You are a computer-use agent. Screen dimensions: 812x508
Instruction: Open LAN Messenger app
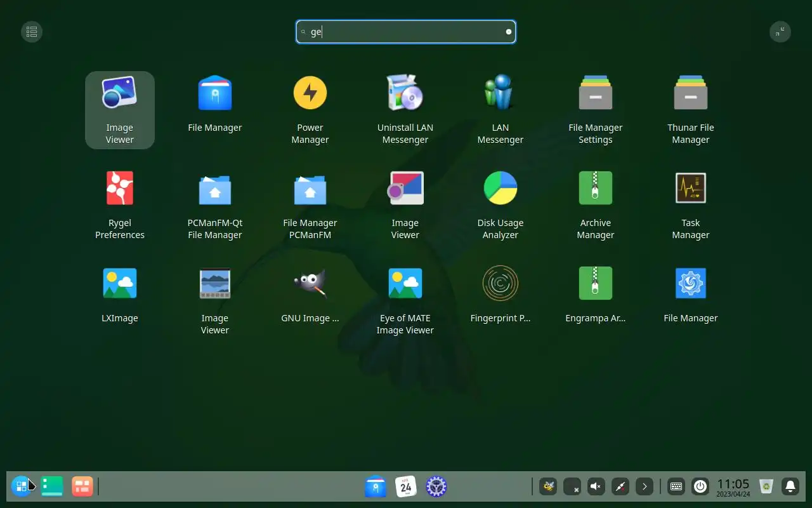501,110
